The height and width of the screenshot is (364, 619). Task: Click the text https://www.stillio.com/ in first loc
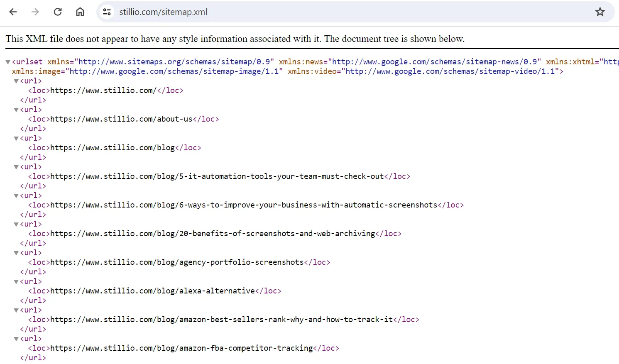point(103,90)
